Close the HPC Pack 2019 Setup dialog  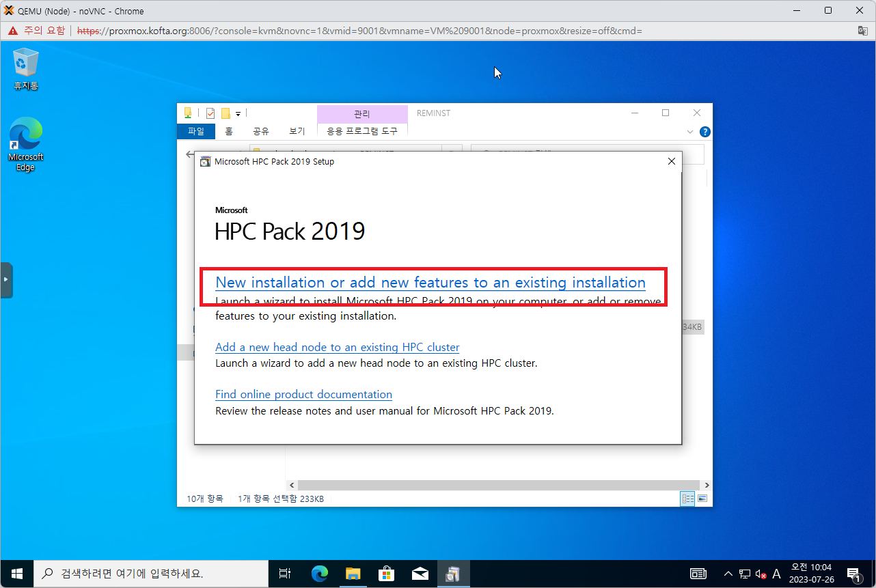[671, 162]
